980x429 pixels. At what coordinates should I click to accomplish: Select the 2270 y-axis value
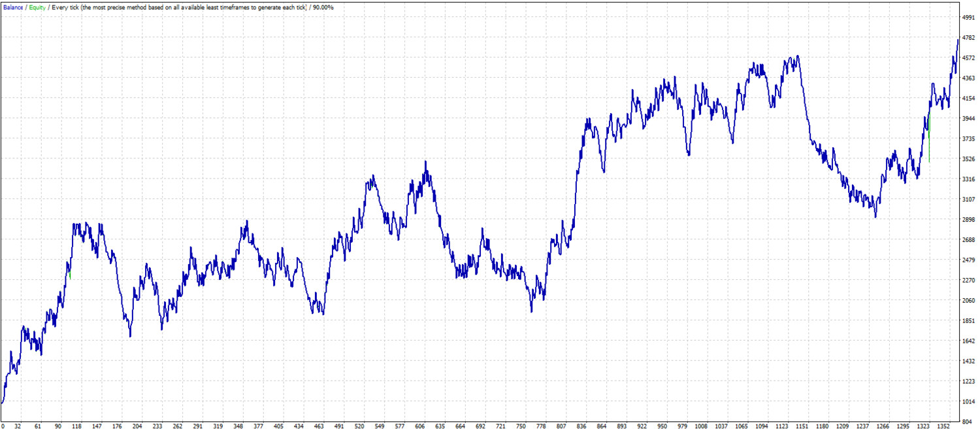click(969, 281)
